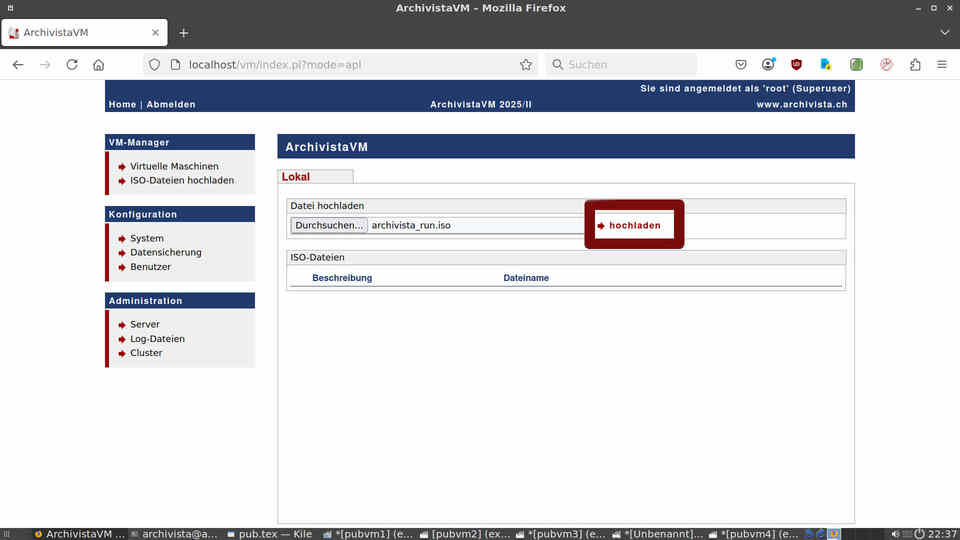The height and width of the screenshot is (540, 960).
Task: Sort ISO files by Dateiname column
Action: tap(526, 278)
